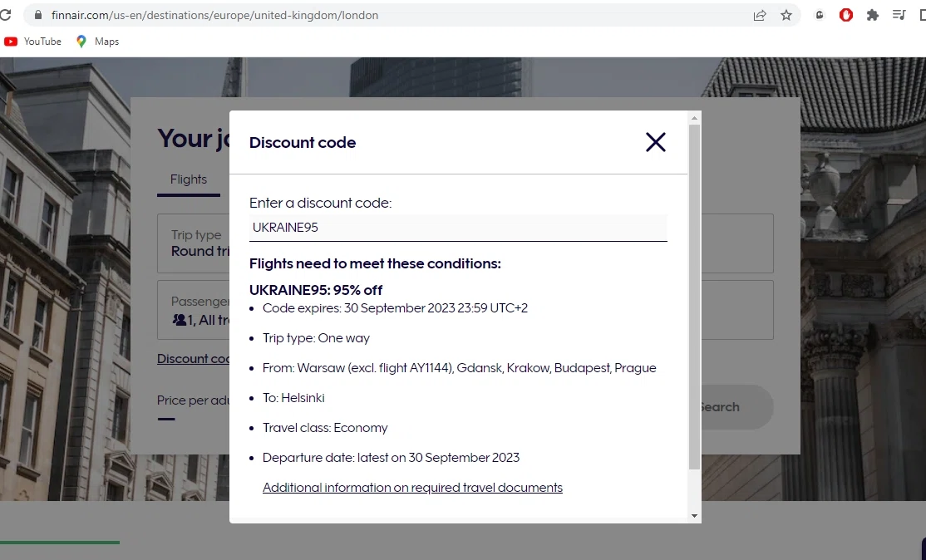Click dialog scrollbar up arrow
This screenshot has height=560, width=926.
click(695, 118)
